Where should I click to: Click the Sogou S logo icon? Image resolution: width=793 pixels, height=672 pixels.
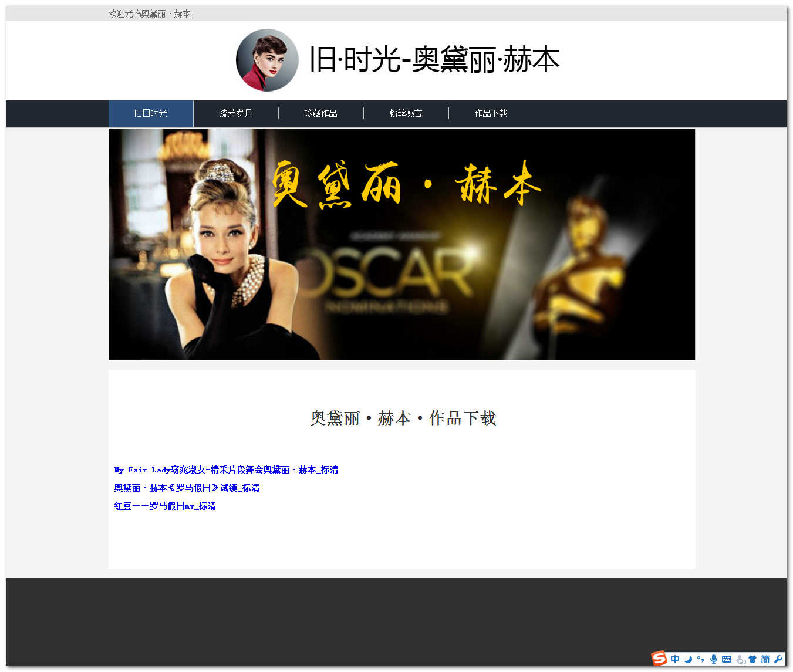[659, 658]
